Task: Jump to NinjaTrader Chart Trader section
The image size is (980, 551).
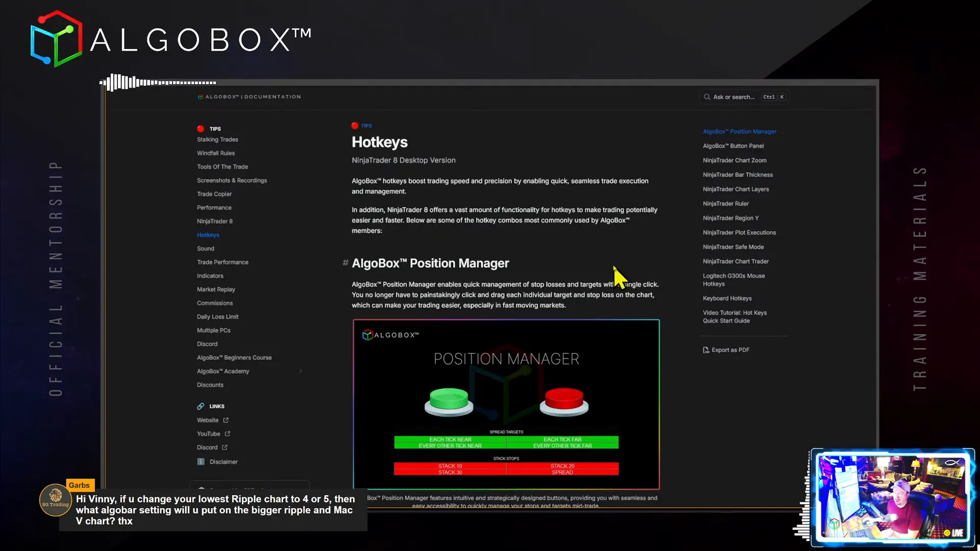Action: [x=736, y=262]
